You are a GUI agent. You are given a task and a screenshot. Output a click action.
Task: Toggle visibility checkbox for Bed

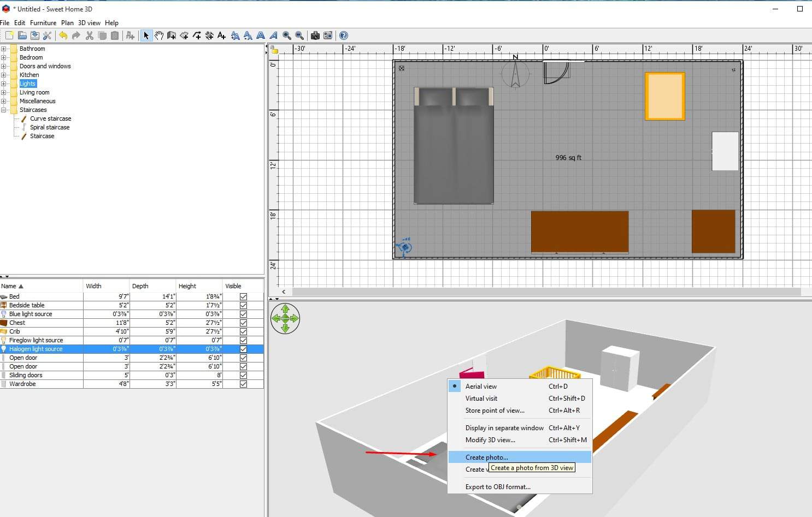click(x=243, y=296)
